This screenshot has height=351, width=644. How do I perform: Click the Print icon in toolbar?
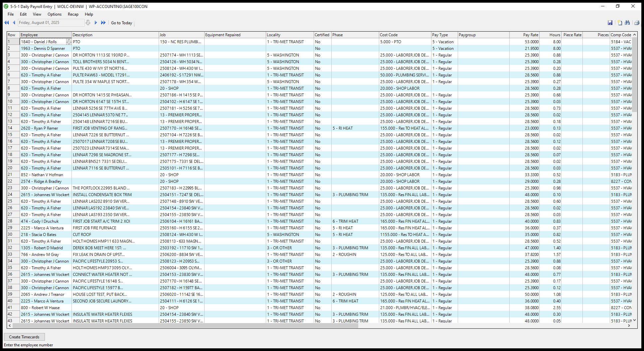(637, 23)
